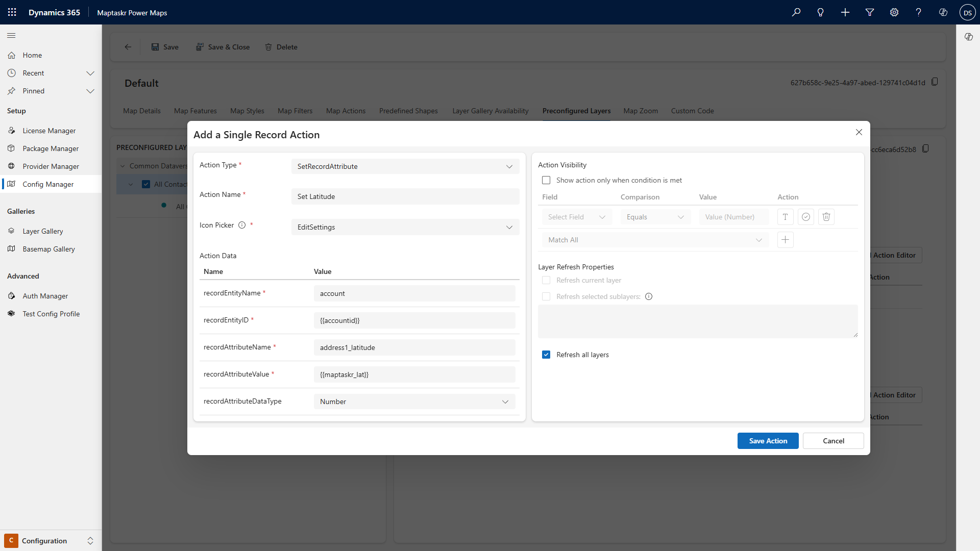The image size is (980, 551).
Task: Click the Icon Picker info icon
Action: 242,225
